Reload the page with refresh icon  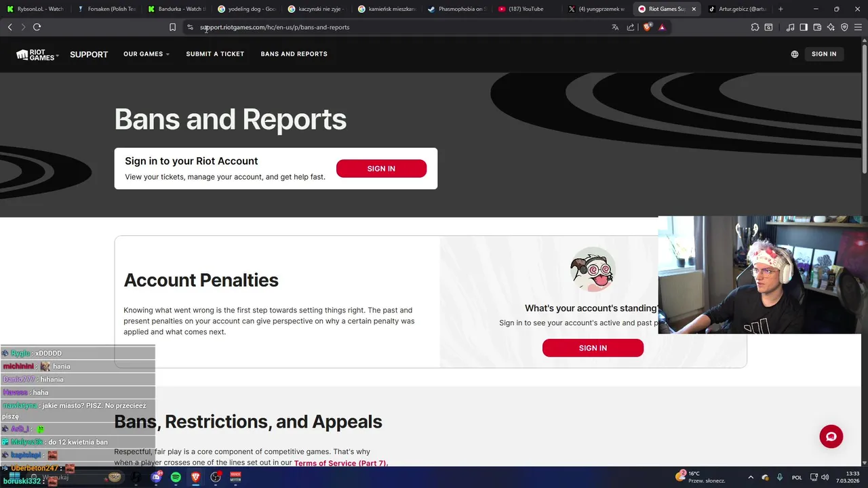[37, 27]
